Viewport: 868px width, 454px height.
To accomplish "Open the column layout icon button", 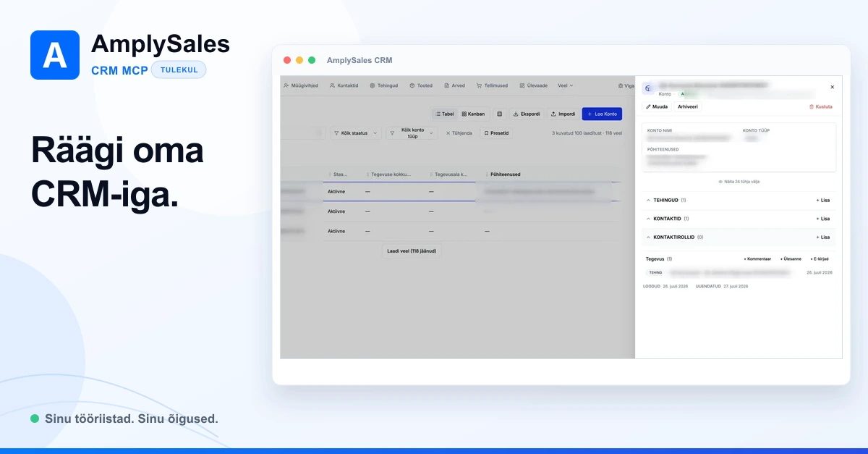I will (499, 114).
